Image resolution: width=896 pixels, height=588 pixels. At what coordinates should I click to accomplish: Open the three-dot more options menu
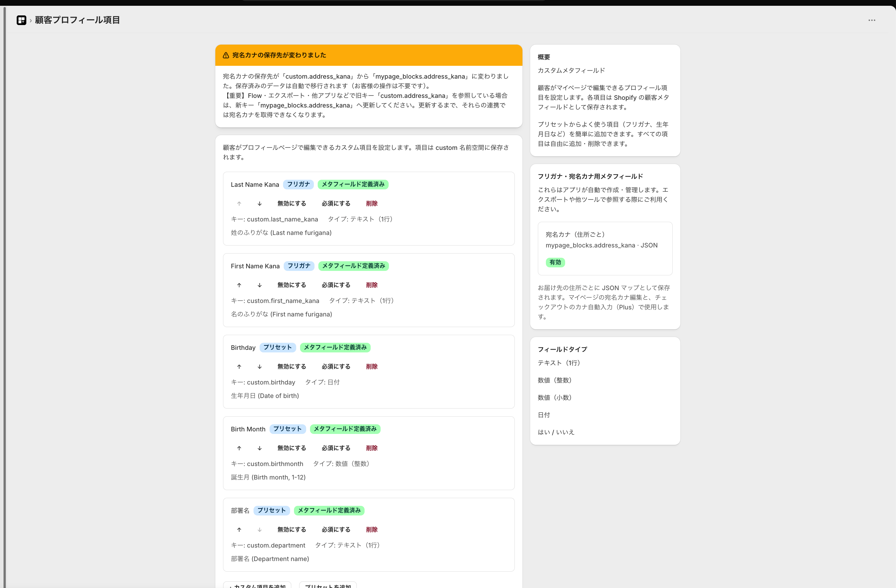pyautogui.click(x=872, y=20)
